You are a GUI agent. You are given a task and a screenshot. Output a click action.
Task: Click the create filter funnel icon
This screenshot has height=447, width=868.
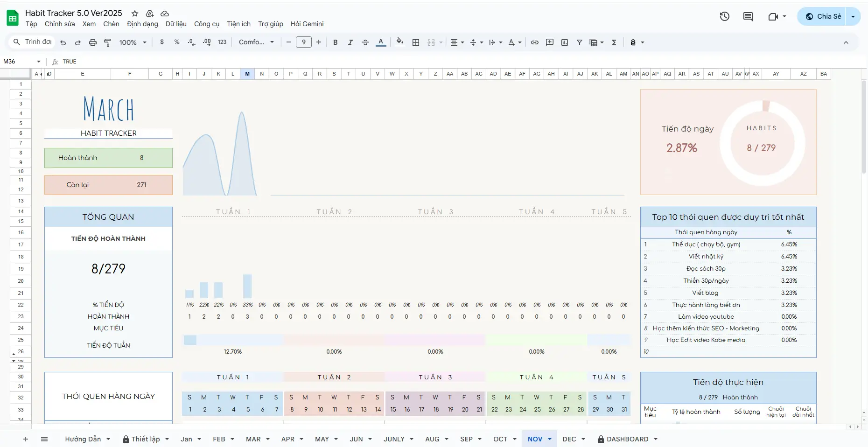[579, 42]
